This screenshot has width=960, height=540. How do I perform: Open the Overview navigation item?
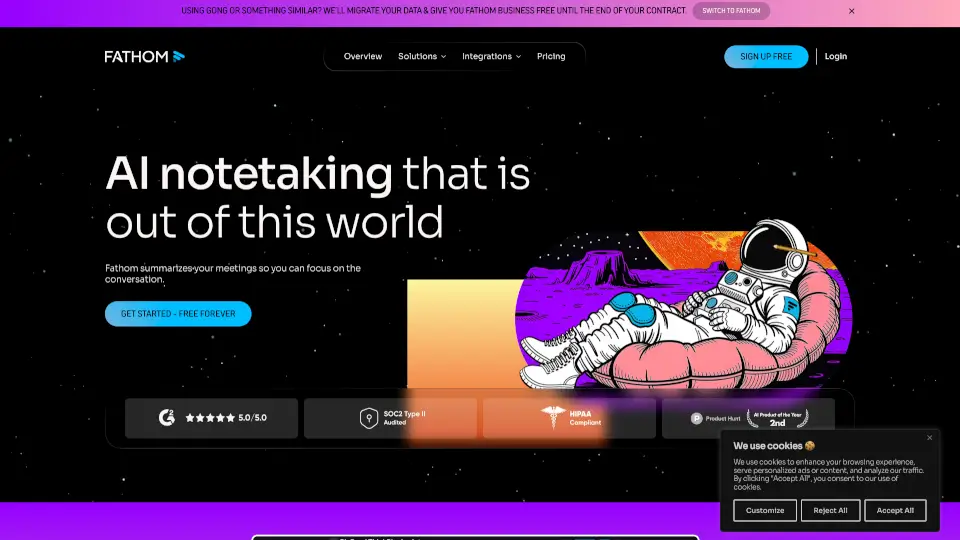click(x=363, y=57)
